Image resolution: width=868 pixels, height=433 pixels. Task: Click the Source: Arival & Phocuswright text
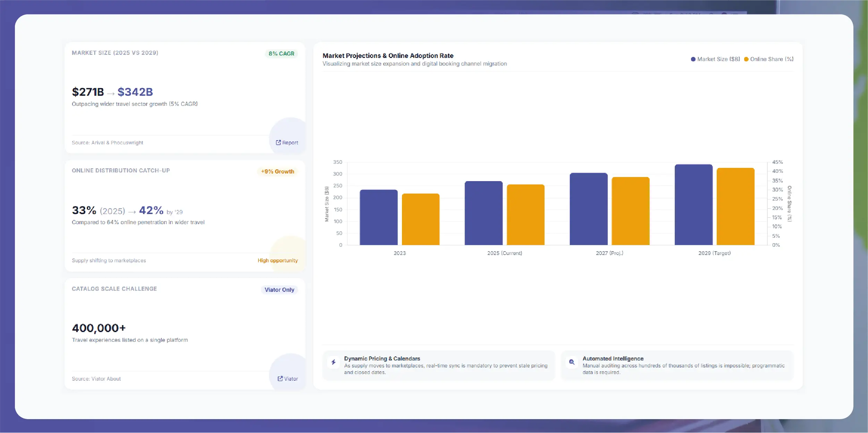[x=107, y=143]
